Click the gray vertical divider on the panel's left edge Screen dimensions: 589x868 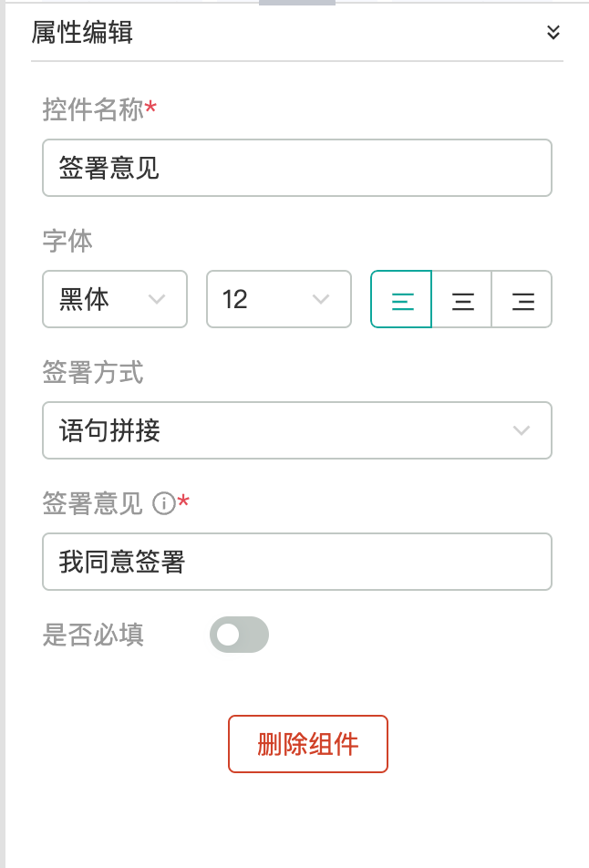tap(2, 434)
